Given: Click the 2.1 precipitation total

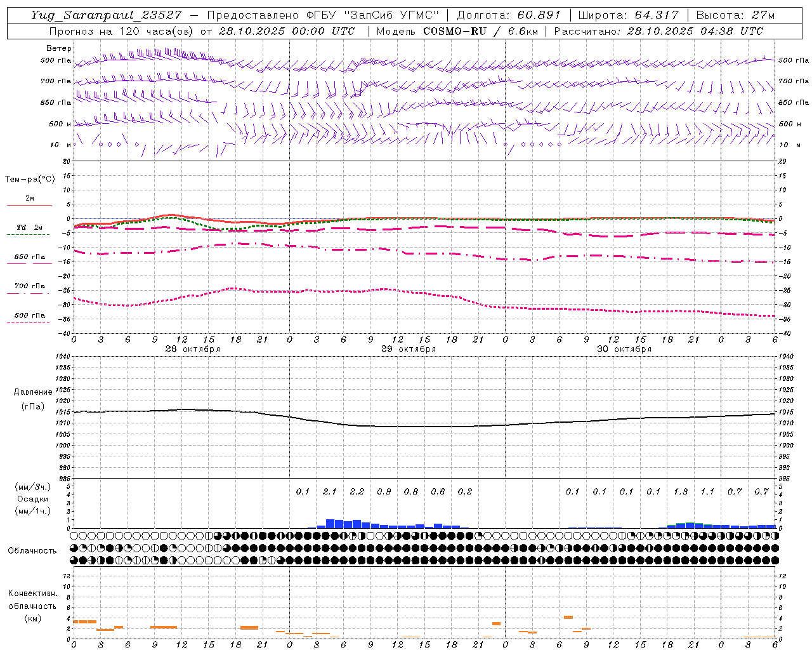Looking at the screenshot, I should [330, 491].
